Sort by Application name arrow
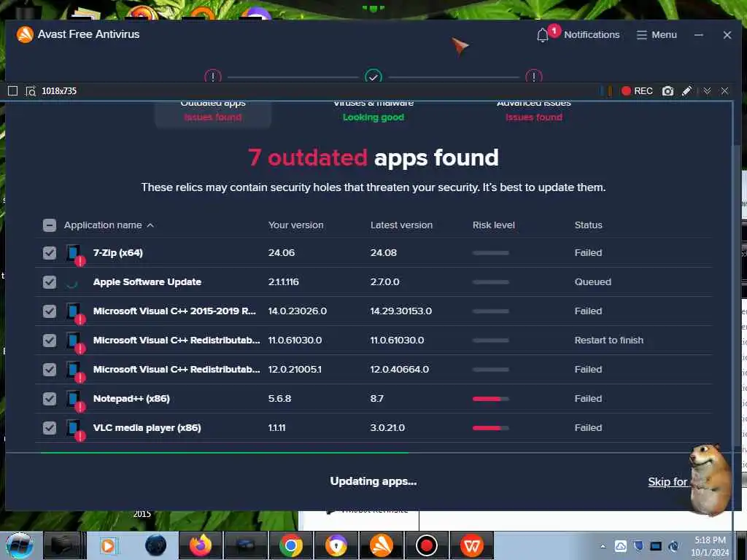The image size is (747, 560). 150,225
